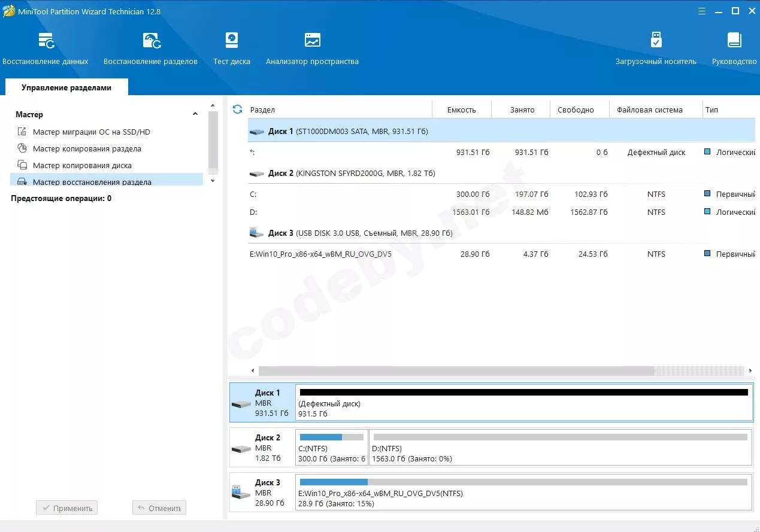Select Мастер миграции ОС на SSD/HD
Image resolution: width=760 pixels, height=532 pixels.
pos(91,132)
